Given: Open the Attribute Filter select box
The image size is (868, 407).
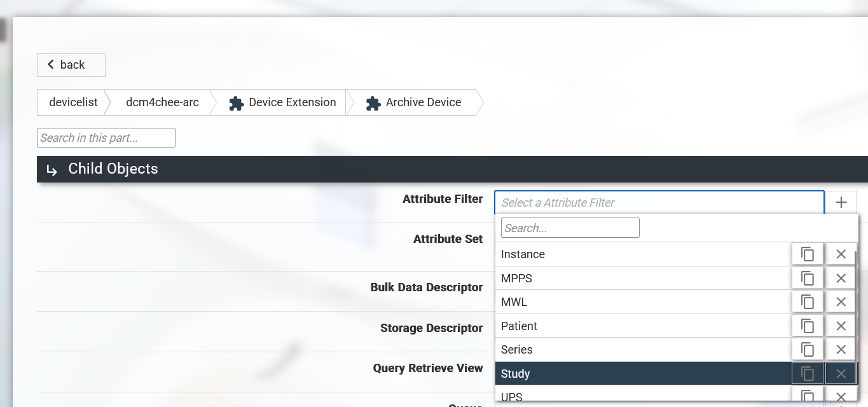Looking at the screenshot, I should tap(658, 203).
